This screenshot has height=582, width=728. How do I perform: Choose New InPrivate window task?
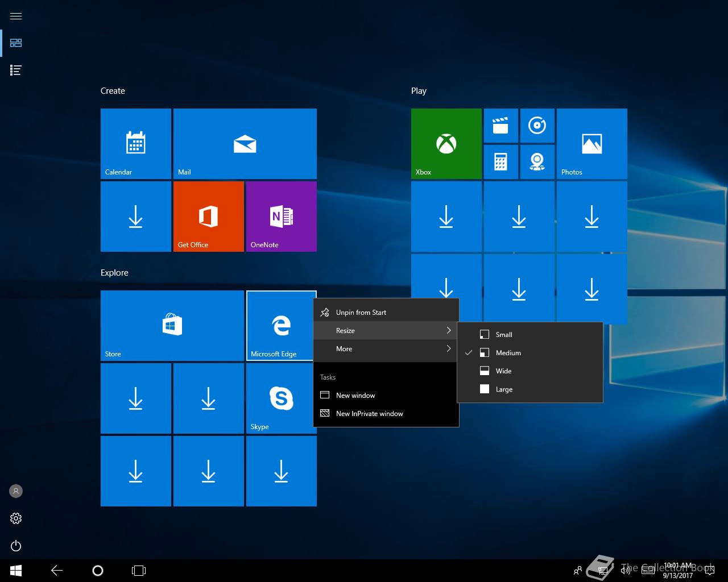tap(386, 413)
